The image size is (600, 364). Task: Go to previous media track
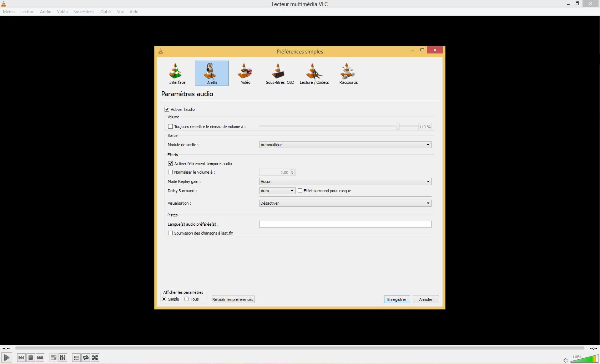21,358
